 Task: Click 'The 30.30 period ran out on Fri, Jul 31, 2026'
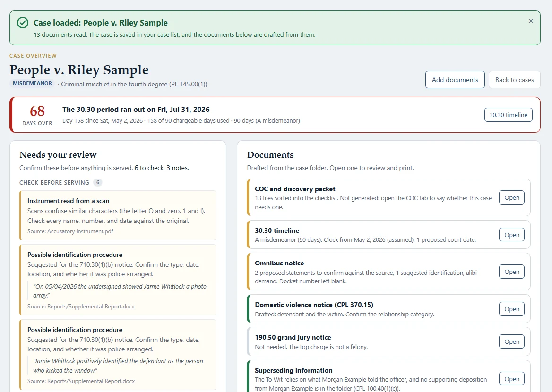point(136,110)
